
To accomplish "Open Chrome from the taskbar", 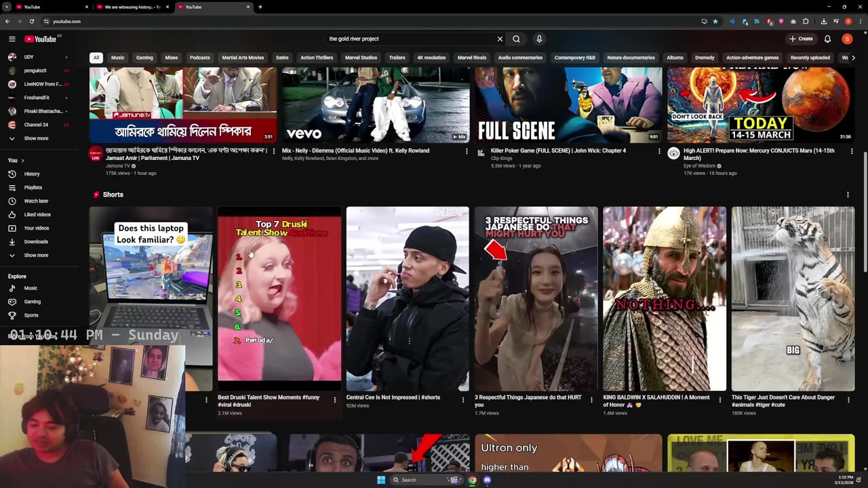I will (472, 480).
